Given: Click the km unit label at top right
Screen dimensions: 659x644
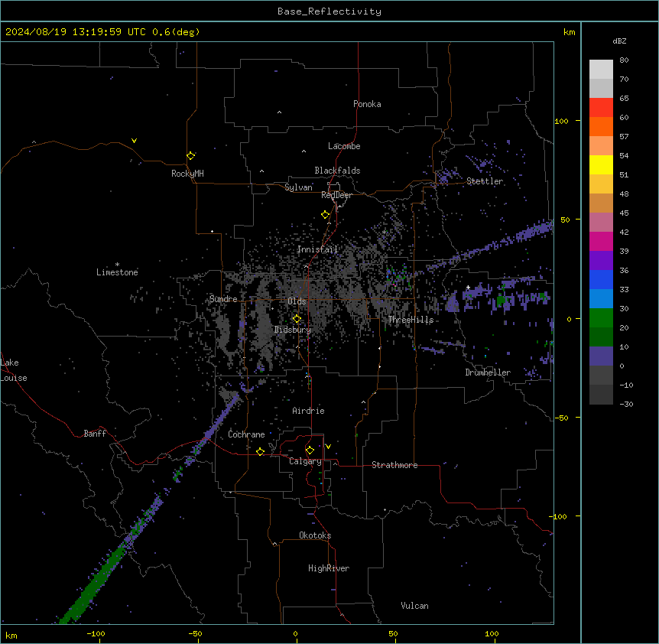Looking at the screenshot, I should tap(569, 32).
